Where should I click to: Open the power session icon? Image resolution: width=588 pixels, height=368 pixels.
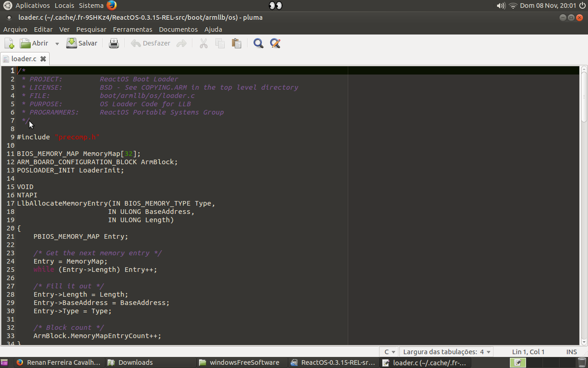click(582, 6)
